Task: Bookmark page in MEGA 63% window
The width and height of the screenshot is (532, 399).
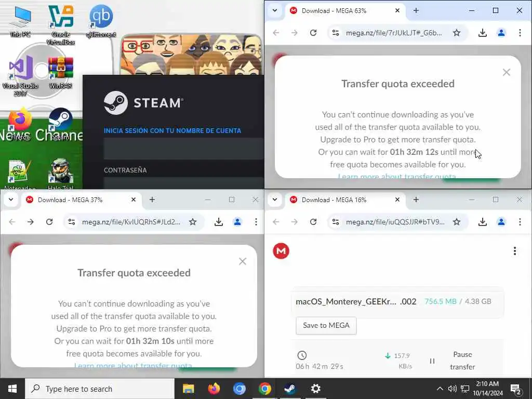Action: tap(457, 33)
